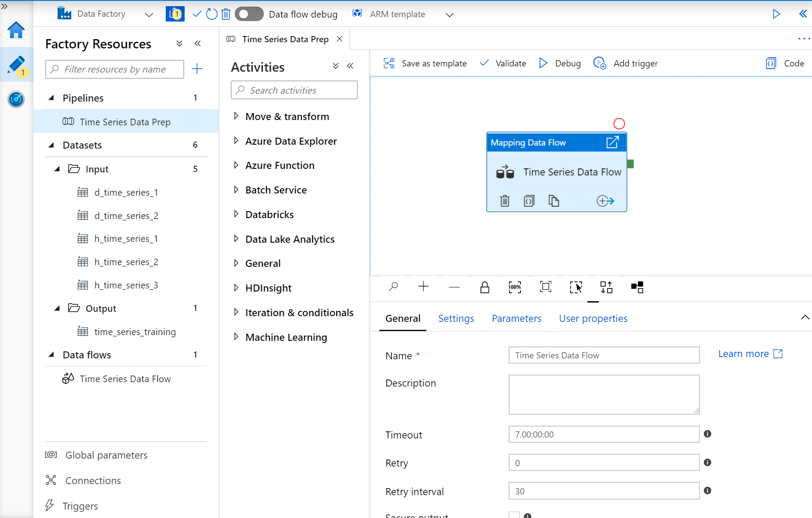Select Time Series Data Prep pipeline
Screen dimensions: 812x518
(126, 122)
